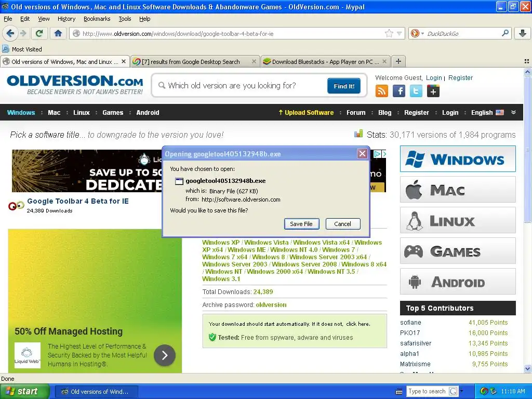Open the list all tabs button
532x399 pixels.
coord(527,61)
